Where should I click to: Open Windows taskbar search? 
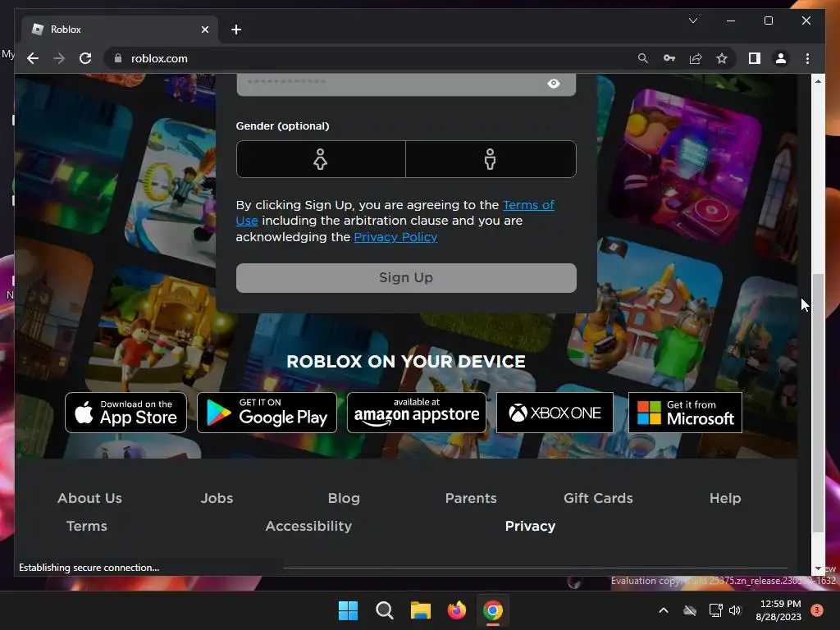pos(385,610)
